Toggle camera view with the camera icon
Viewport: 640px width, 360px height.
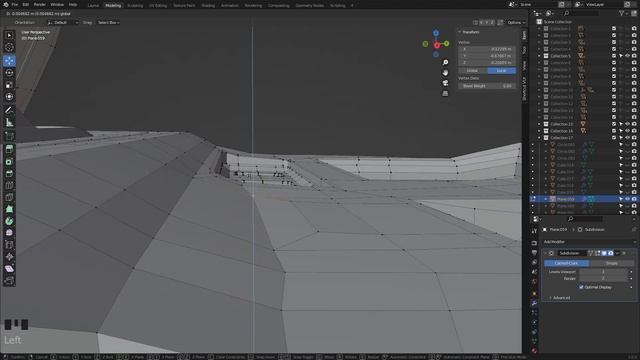pos(445,83)
